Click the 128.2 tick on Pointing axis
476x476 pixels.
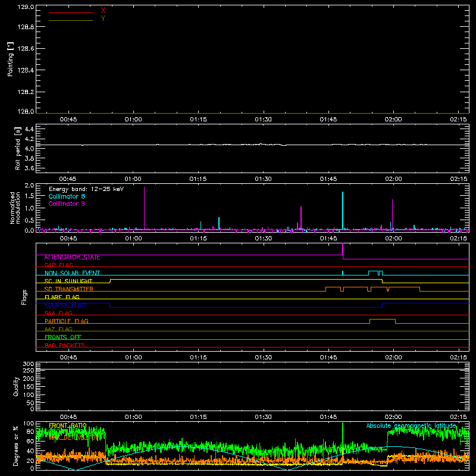(26, 92)
